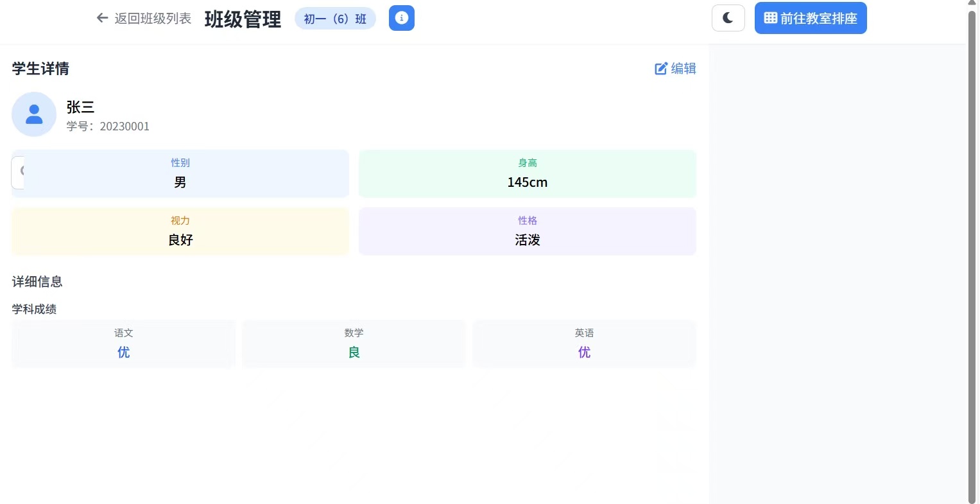Click the edit pencil icon near 编辑
This screenshot has height=504, width=980.
pyautogui.click(x=661, y=68)
